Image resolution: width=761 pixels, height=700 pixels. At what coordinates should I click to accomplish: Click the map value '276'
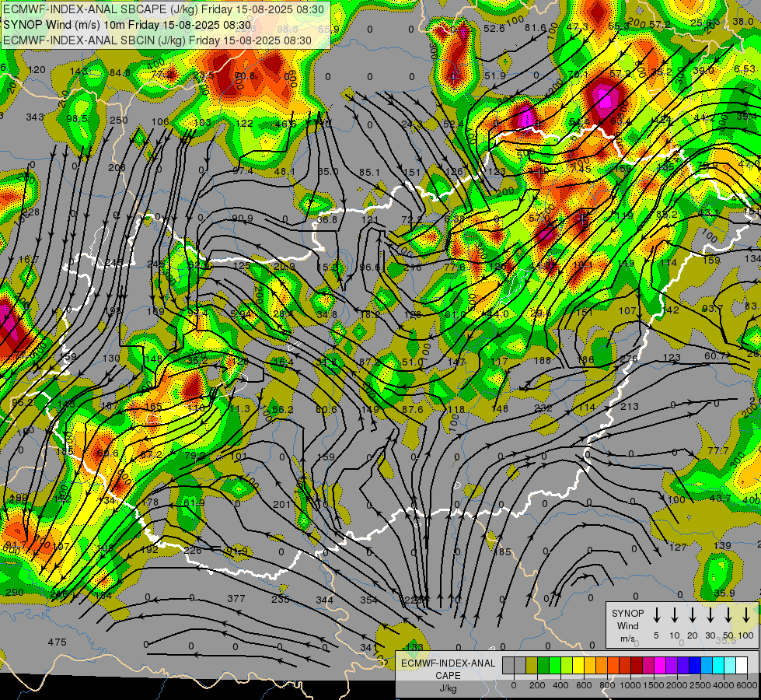[x=629, y=359]
